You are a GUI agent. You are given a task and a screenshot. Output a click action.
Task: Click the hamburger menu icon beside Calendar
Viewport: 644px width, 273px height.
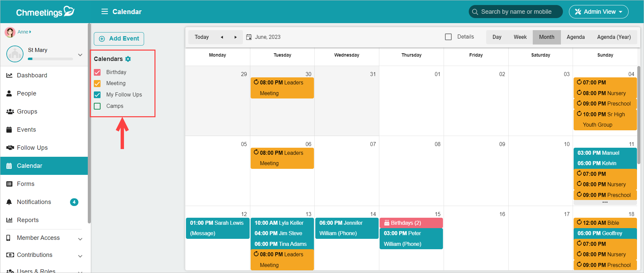[x=105, y=12]
